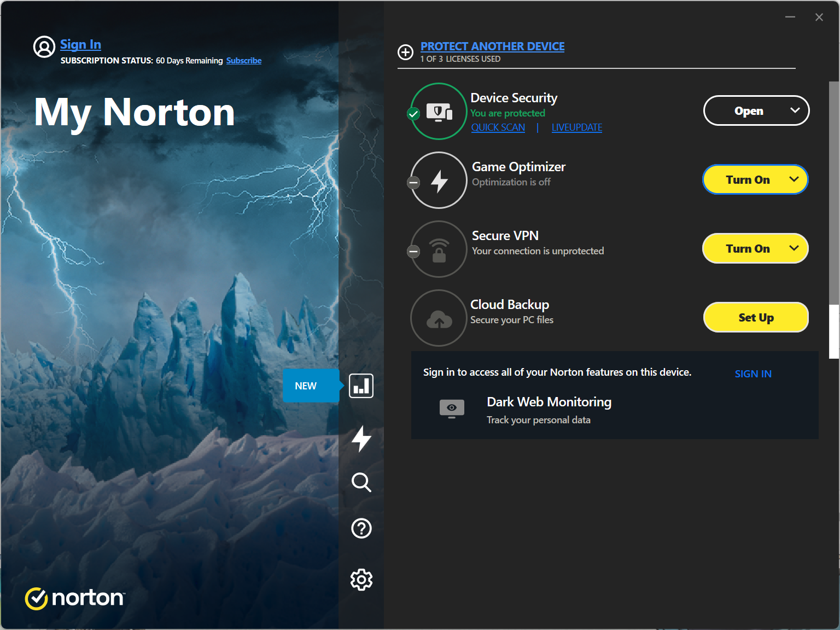The width and height of the screenshot is (840, 630).
Task: Click the Dark Web Monitoring eye icon
Action: 452,409
